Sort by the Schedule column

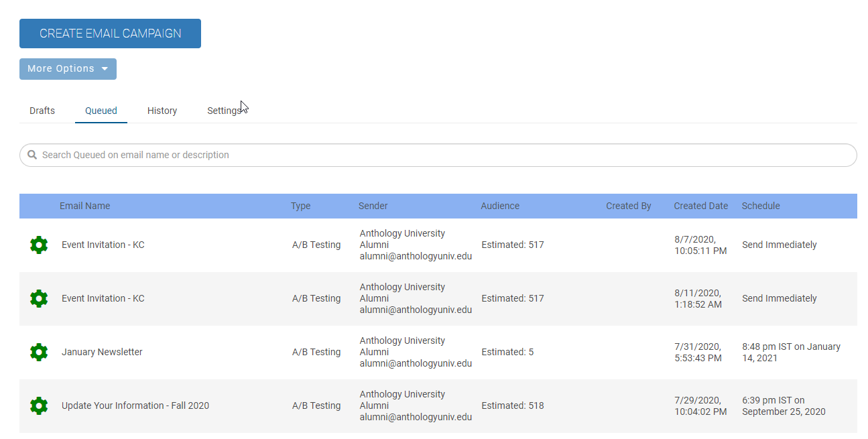pos(761,206)
